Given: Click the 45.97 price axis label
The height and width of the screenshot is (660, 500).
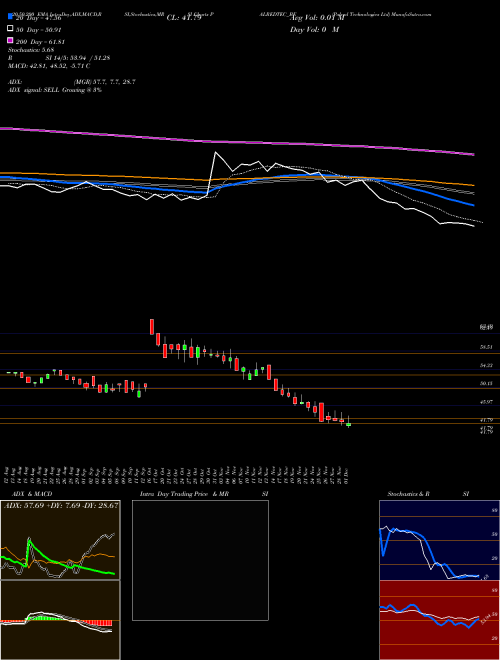Looking at the screenshot, I should click(487, 402).
